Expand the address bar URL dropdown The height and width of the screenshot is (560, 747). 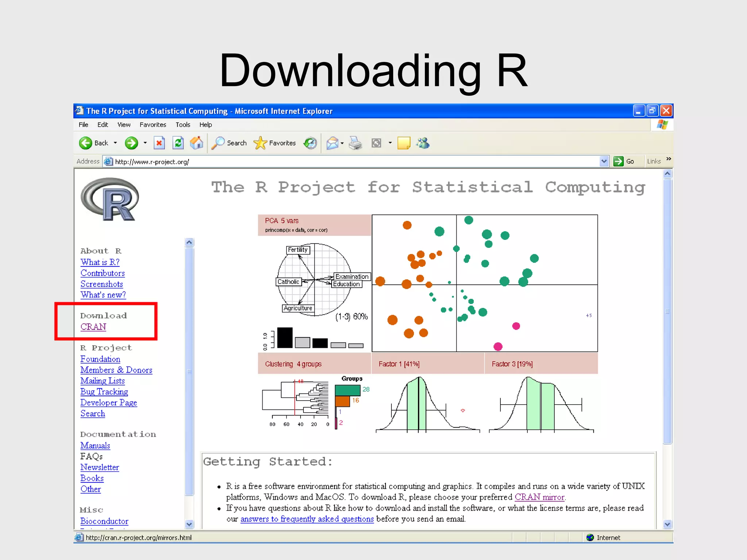[604, 161]
